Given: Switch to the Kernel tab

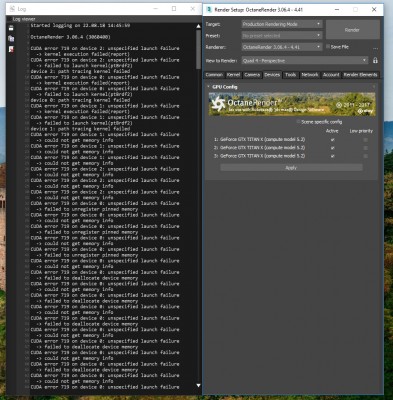Looking at the screenshot, I should pos(233,75).
